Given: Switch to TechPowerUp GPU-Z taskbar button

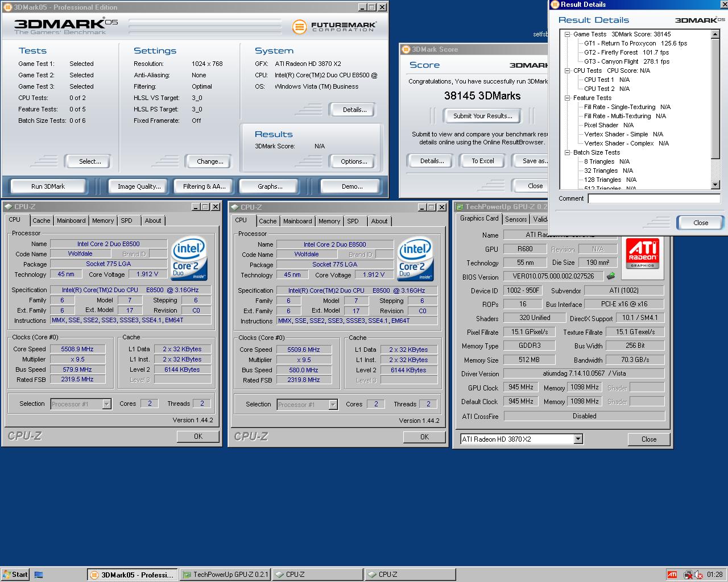Looking at the screenshot, I should 225,575.
